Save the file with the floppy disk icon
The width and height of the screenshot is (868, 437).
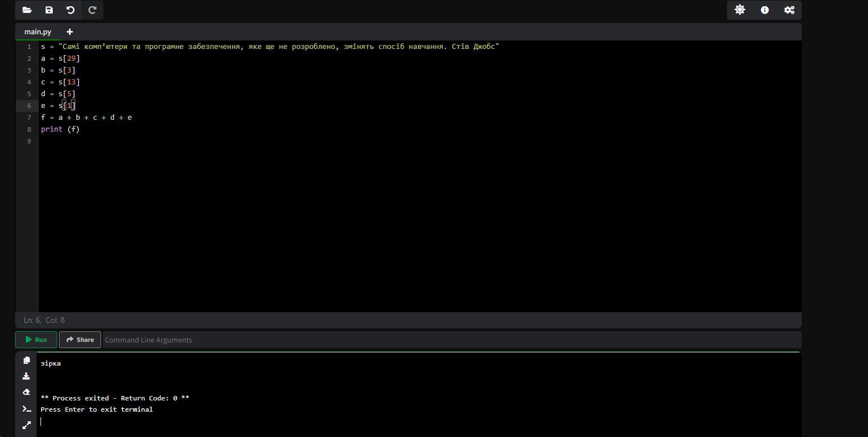pyautogui.click(x=49, y=10)
